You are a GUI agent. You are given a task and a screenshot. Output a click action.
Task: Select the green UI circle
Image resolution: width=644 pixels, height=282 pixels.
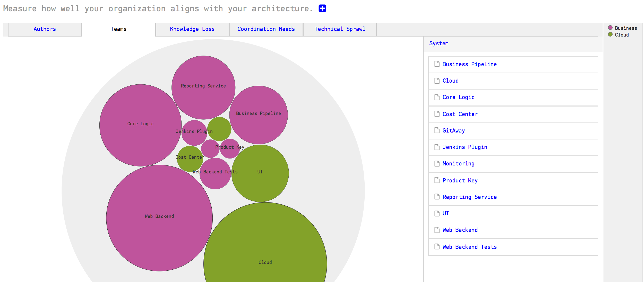[x=260, y=173]
